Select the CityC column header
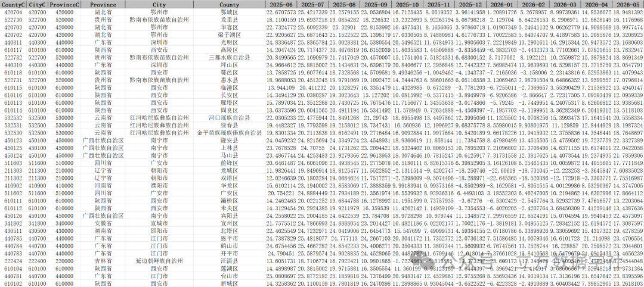 click(x=37, y=5)
